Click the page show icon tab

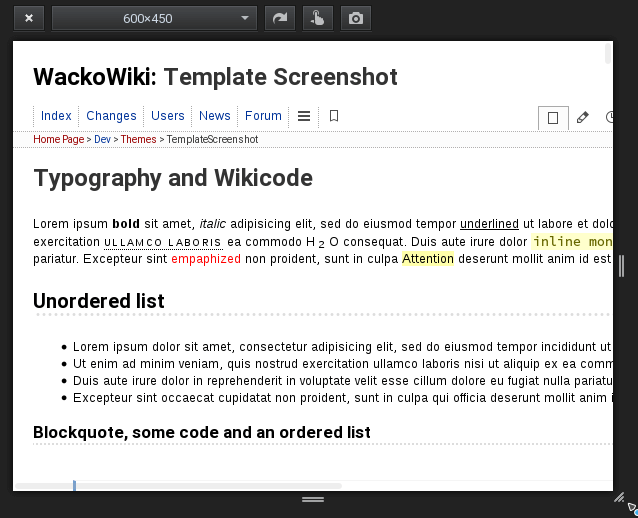tap(551, 118)
